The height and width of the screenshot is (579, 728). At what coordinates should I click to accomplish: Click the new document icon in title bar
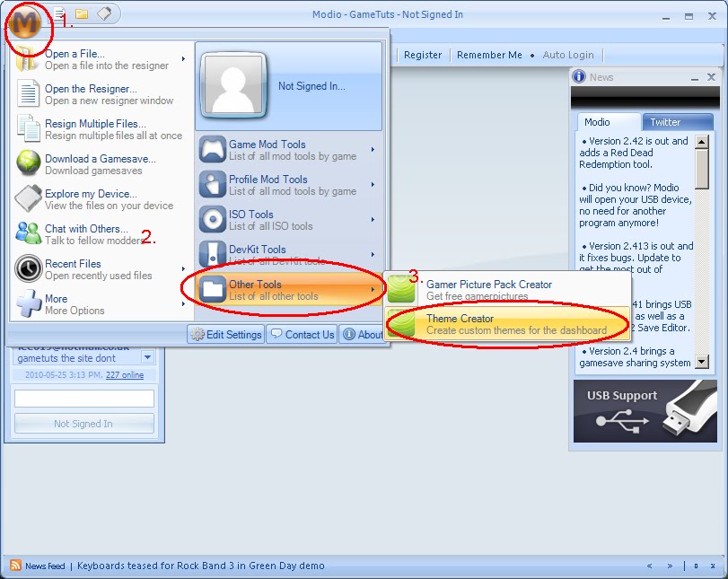pyautogui.click(x=59, y=14)
